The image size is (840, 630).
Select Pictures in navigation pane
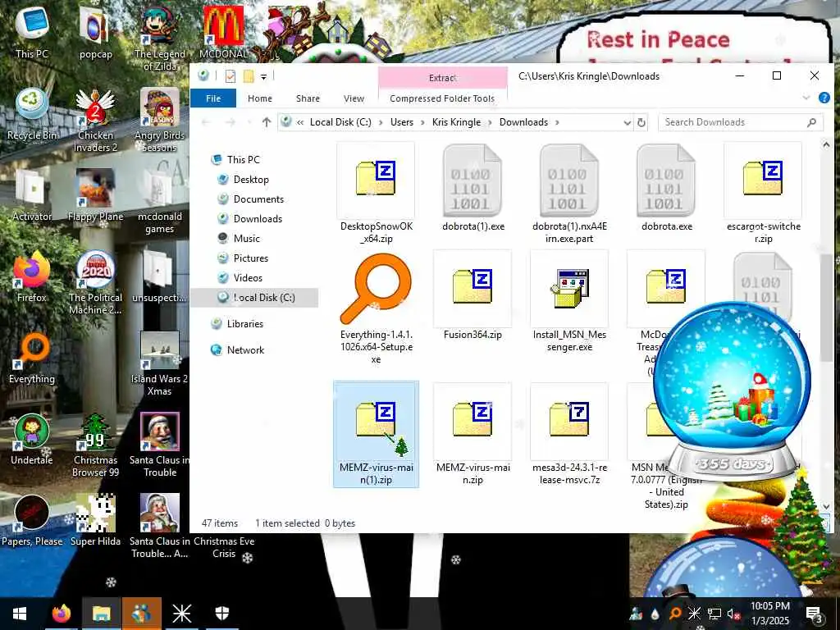pyautogui.click(x=251, y=258)
